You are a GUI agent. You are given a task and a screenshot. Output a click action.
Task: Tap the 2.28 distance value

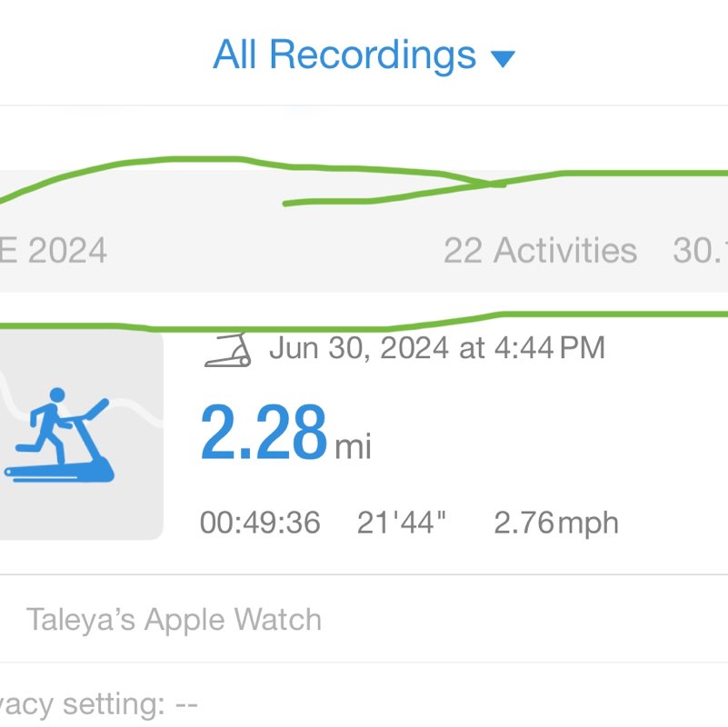[x=263, y=433]
